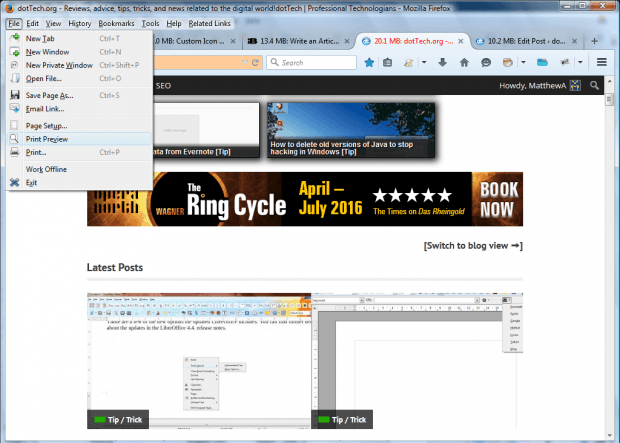
Task: Open the URL bar history dropdown arrow
Action: pyautogui.click(x=245, y=62)
